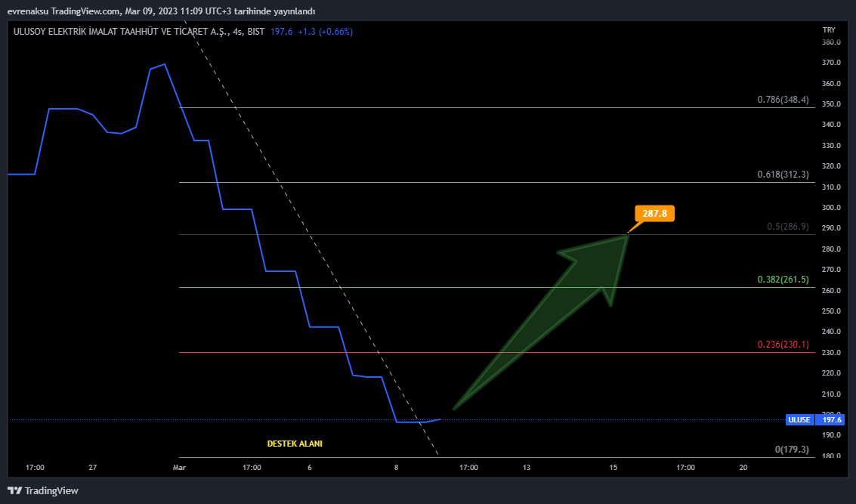Click the 320.0 price axis value

(x=831, y=166)
